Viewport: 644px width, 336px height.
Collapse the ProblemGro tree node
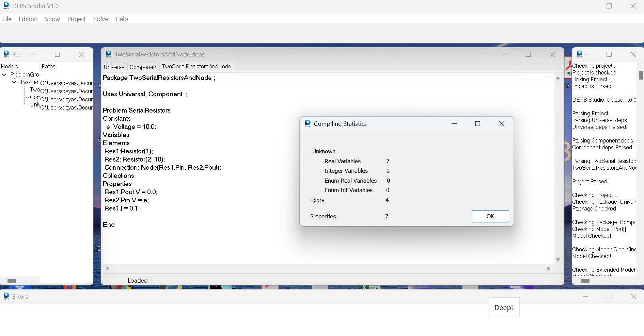point(4,74)
